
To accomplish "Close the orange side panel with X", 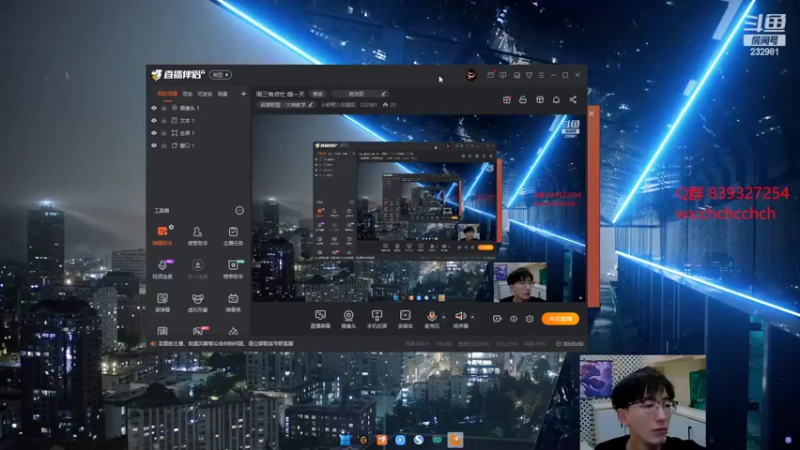I will click(592, 113).
